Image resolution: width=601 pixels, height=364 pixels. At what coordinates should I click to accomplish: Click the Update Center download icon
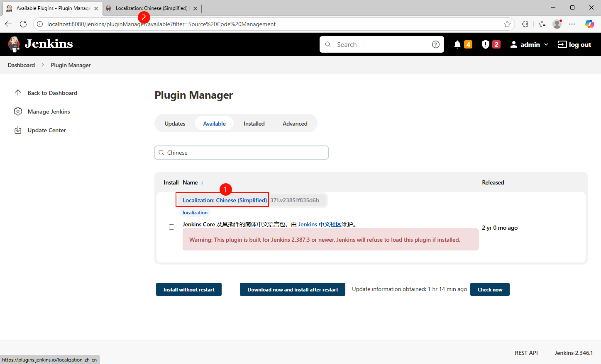coord(18,130)
